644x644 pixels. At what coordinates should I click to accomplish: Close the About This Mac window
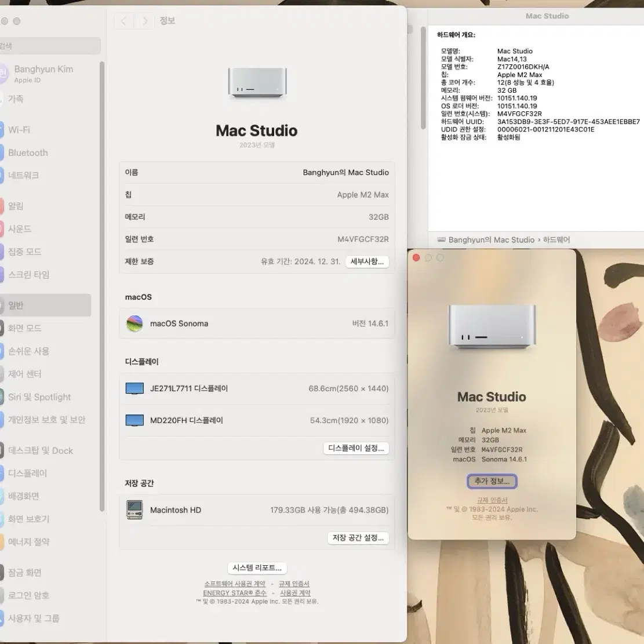[416, 258]
